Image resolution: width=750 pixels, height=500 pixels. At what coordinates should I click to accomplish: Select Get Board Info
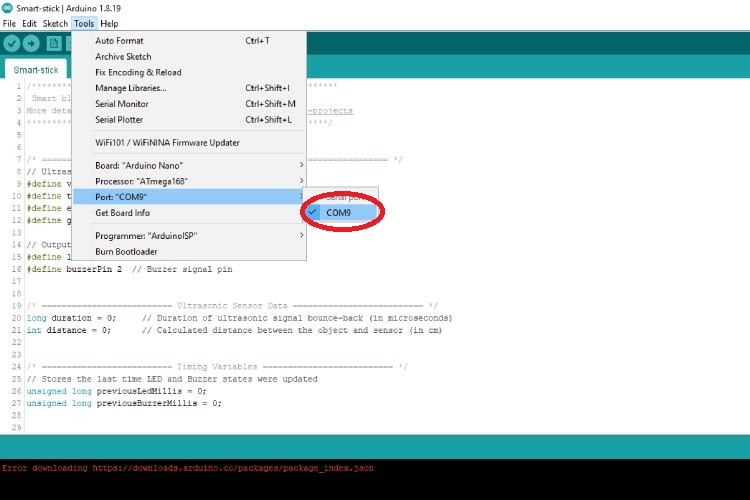tap(189, 213)
